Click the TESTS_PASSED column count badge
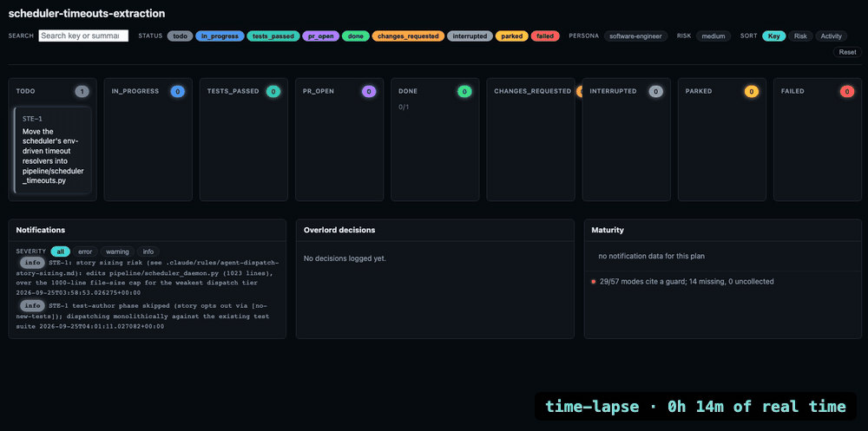 pyautogui.click(x=273, y=92)
